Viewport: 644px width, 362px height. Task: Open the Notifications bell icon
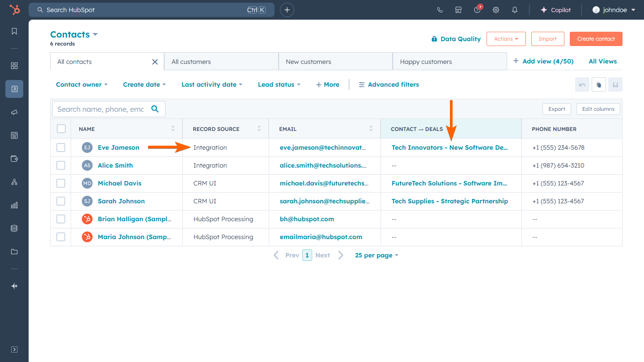click(515, 10)
